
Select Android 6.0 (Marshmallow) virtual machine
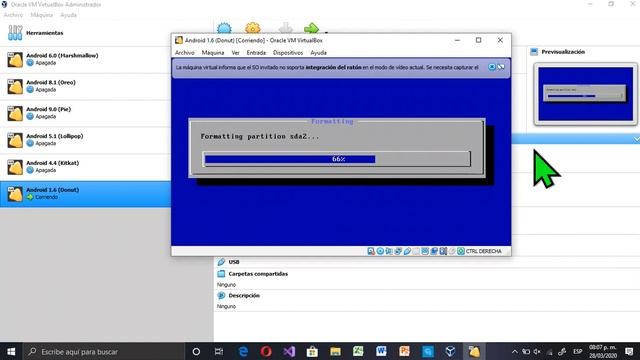pos(85,59)
